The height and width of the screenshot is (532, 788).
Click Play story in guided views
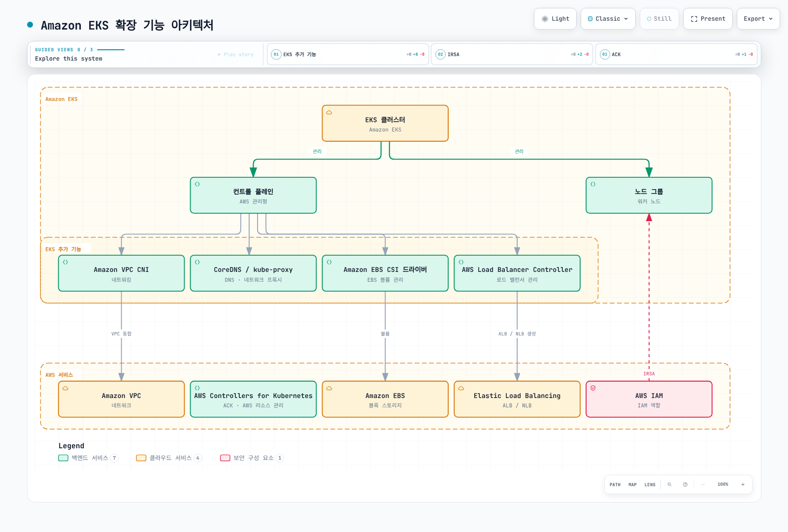pyautogui.click(x=236, y=55)
